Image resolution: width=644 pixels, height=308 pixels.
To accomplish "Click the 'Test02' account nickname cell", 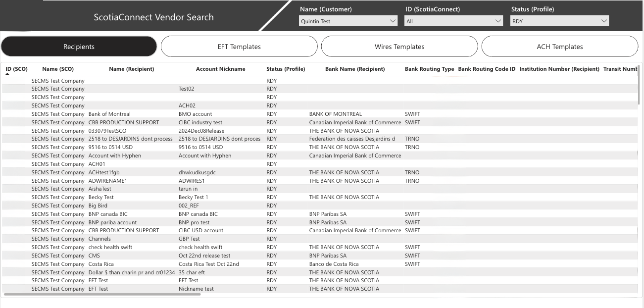I will (x=186, y=89).
